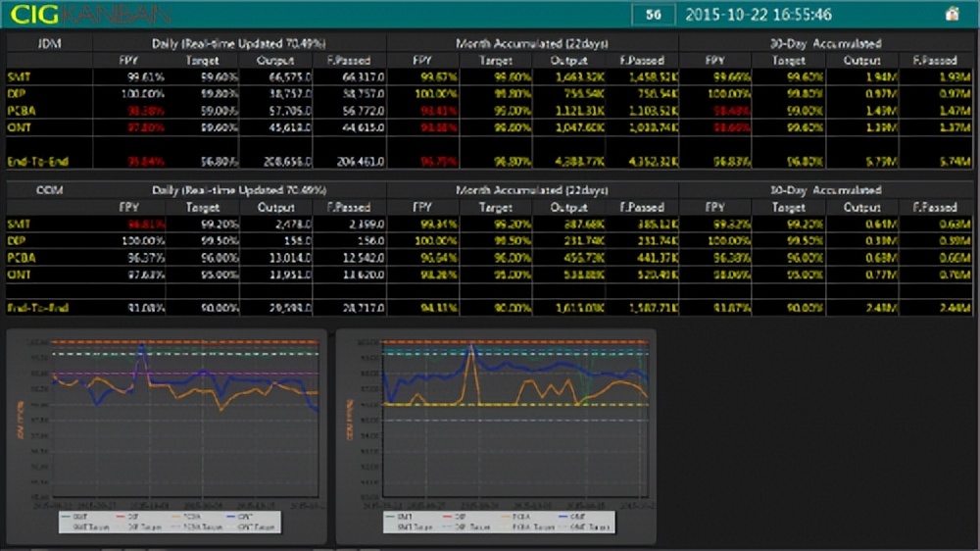Image resolution: width=980 pixels, height=551 pixels.
Task: Click JDM Month Accumulated (22days) header
Action: [532, 43]
